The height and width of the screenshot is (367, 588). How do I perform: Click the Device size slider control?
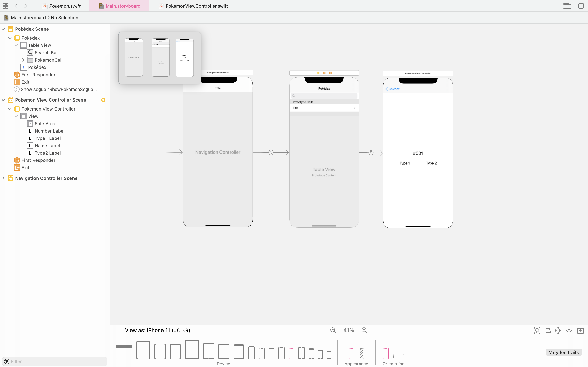click(x=224, y=352)
